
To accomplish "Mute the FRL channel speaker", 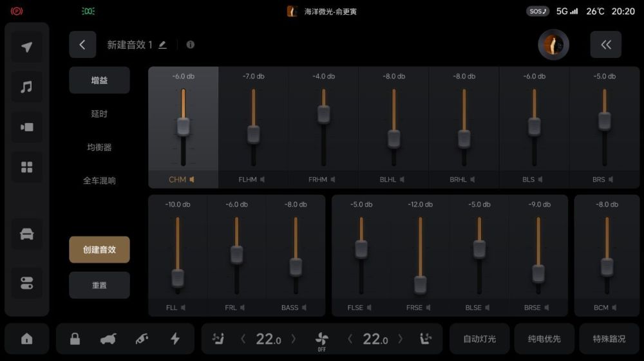I will click(242, 308).
